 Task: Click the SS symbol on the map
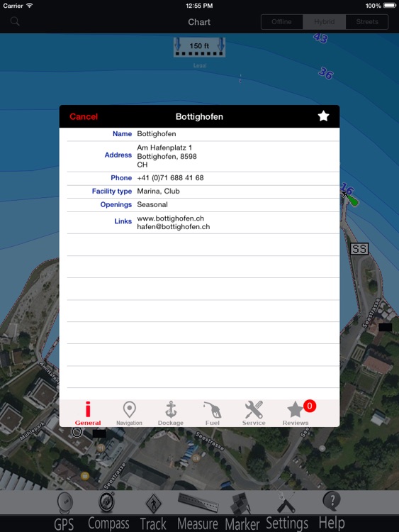click(x=359, y=249)
